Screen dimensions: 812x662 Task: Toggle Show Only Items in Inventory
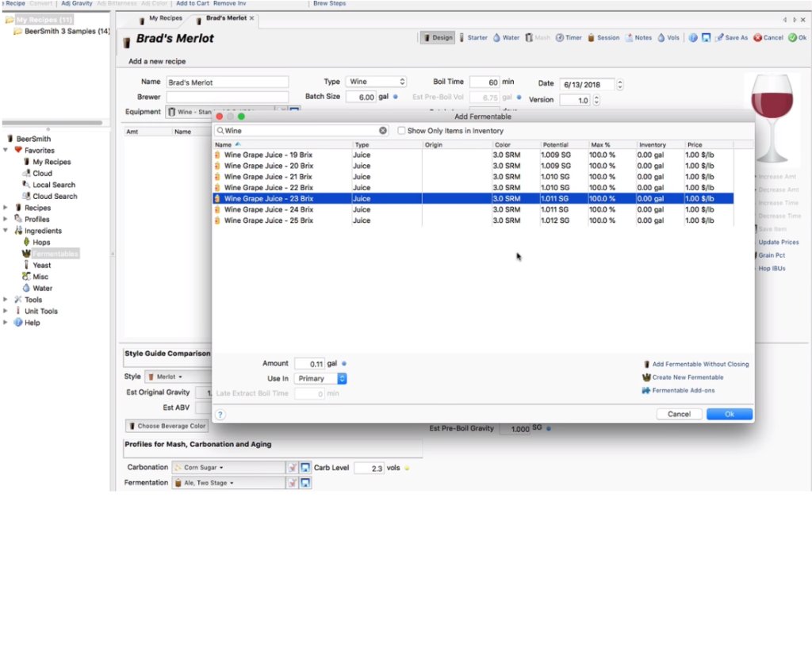coord(401,131)
